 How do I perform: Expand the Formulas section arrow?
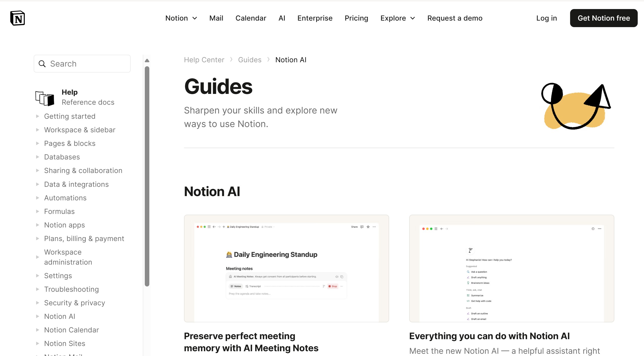37,211
